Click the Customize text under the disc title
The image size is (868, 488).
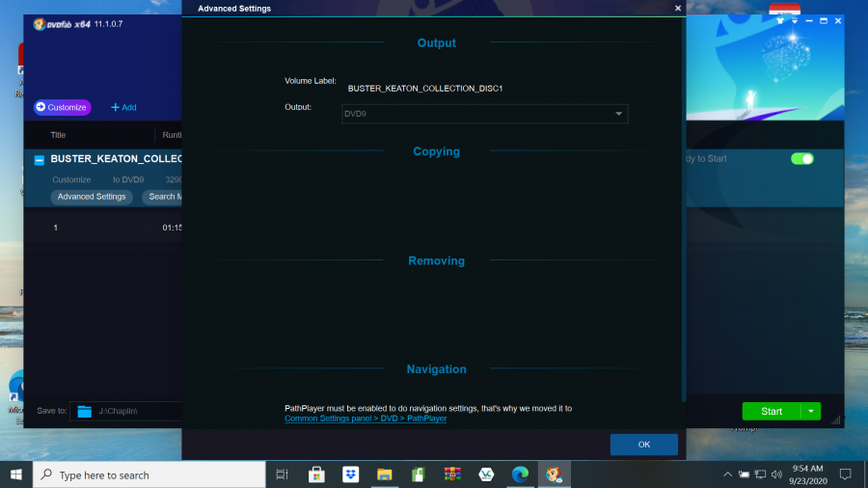click(71, 179)
